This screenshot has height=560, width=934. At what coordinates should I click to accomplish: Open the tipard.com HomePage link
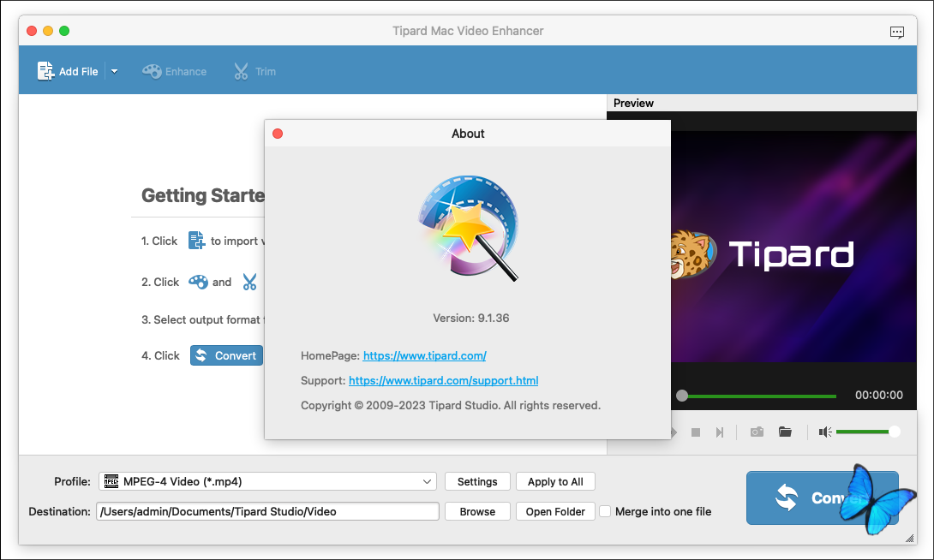[x=425, y=355]
